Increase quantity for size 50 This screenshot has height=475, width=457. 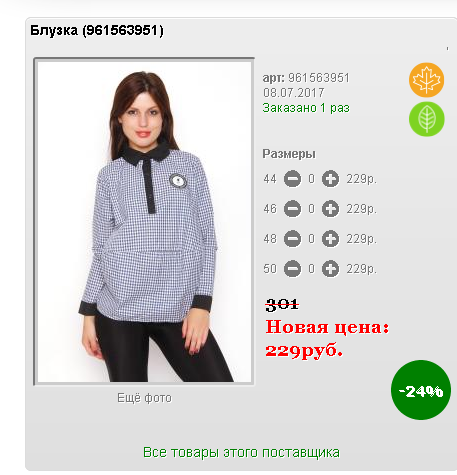click(x=330, y=269)
